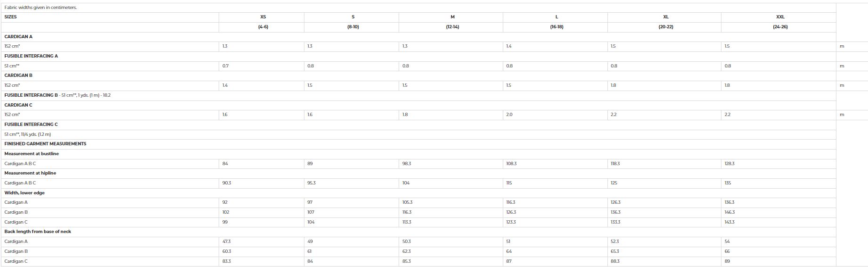Click the Measurement at hipline row label
868x267 pixels.
(30, 173)
